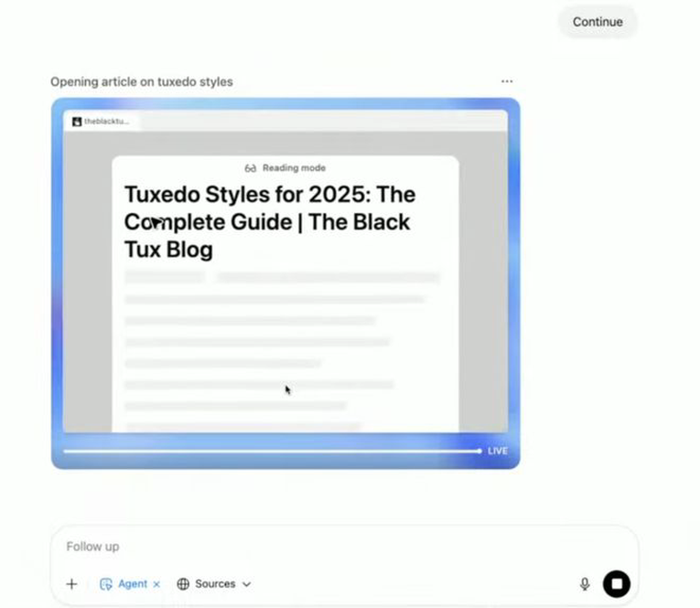Click the Continue button
Screen dimensions: 700x608
point(598,22)
